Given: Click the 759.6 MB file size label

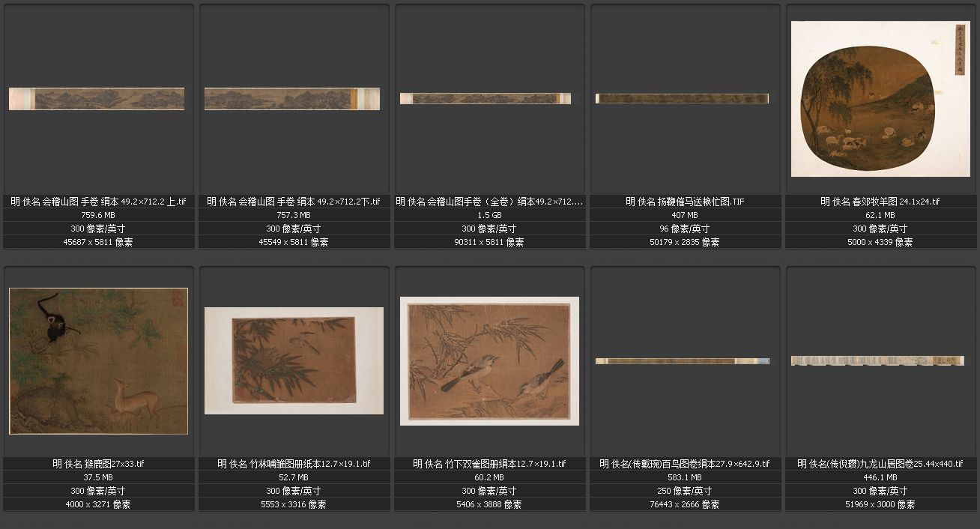Looking at the screenshot, I should (x=98, y=215).
